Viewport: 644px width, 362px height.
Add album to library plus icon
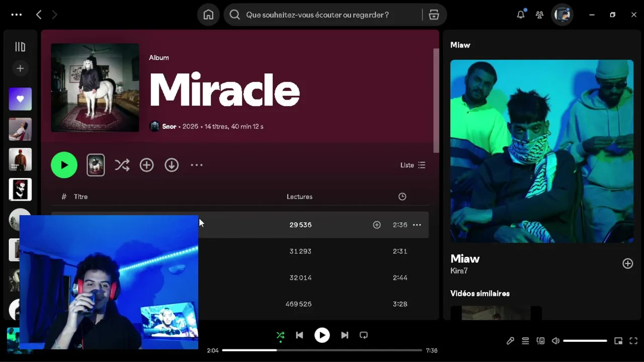(146, 165)
